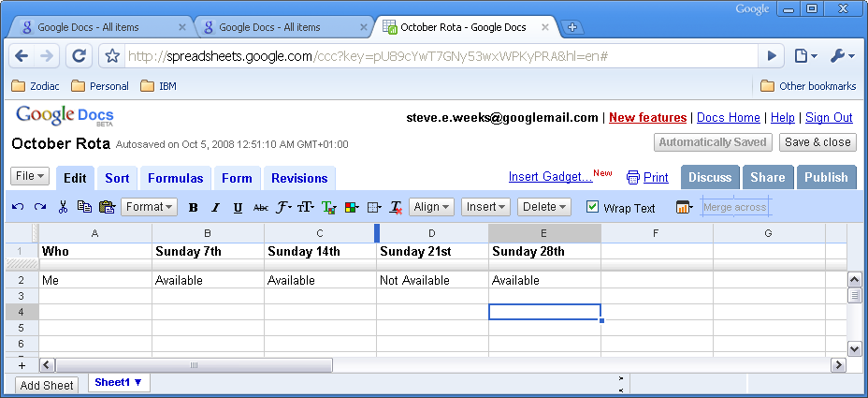Switch to the Edit tab
Viewport: 868px width, 398px height.
(75, 179)
